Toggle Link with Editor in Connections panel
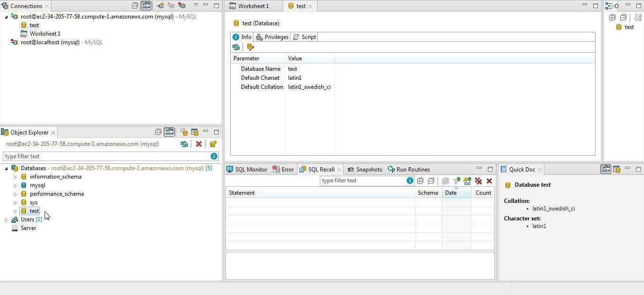Viewport: 644px width, 295px height. (x=146, y=6)
